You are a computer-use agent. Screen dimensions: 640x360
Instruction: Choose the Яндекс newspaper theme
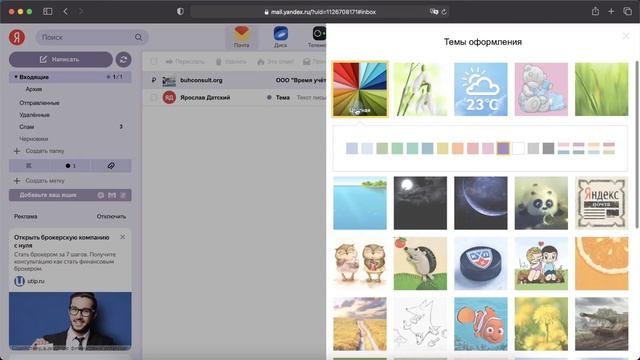tap(602, 203)
